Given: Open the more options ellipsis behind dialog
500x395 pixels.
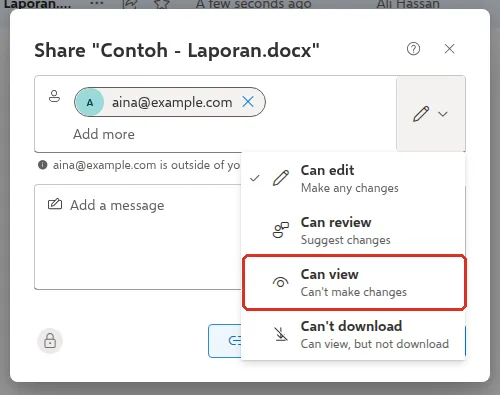Looking at the screenshot, I should [x=97, y=3].
